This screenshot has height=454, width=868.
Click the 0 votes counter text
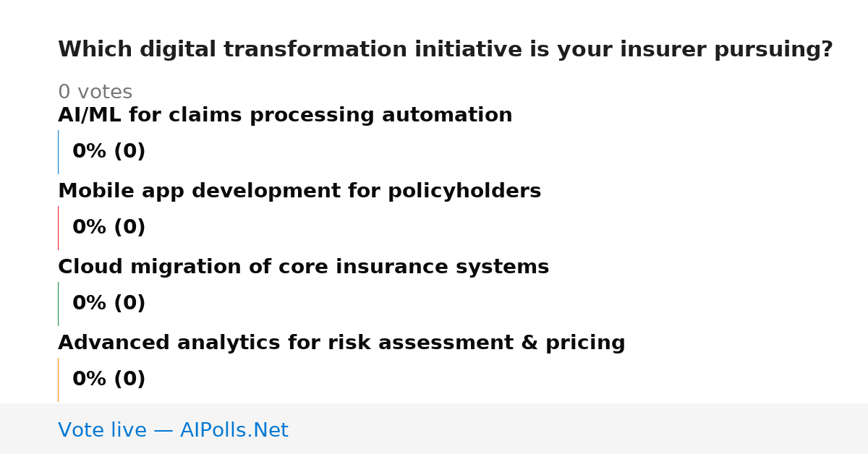[95, 93]
